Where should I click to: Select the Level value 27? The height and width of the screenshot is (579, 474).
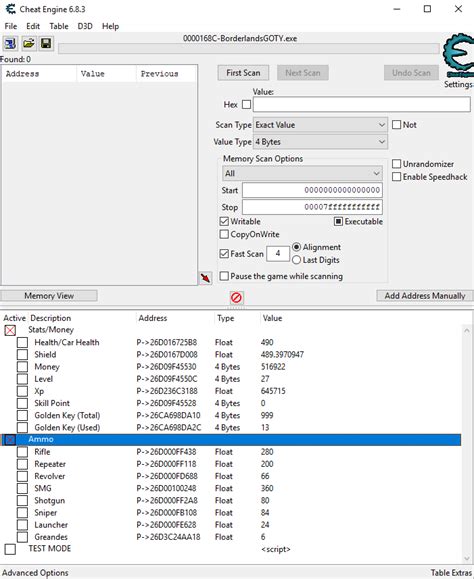point(265,379)
